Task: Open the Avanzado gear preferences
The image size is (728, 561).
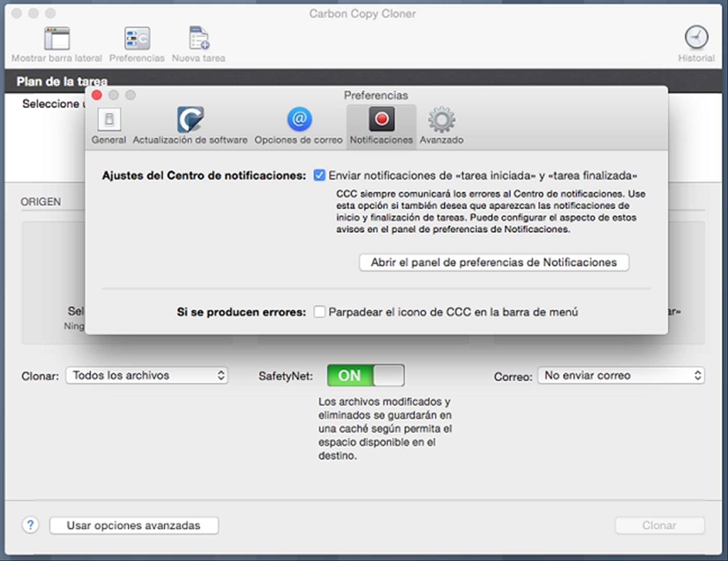Action: click(x=441, y=120)
